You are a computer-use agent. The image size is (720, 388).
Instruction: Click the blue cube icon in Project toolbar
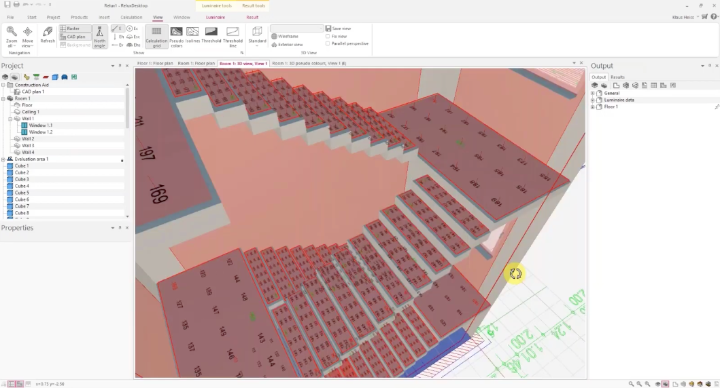click(x=55, y=77)
